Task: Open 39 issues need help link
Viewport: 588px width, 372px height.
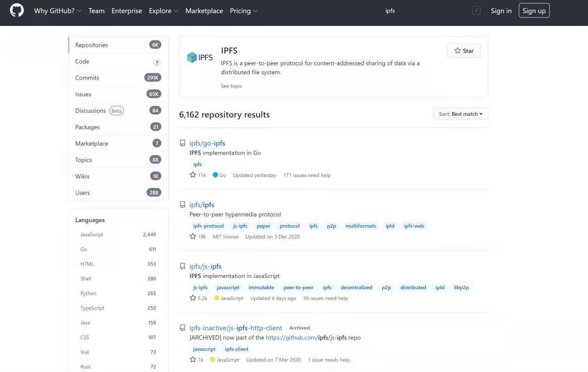Action: point(326,298)
